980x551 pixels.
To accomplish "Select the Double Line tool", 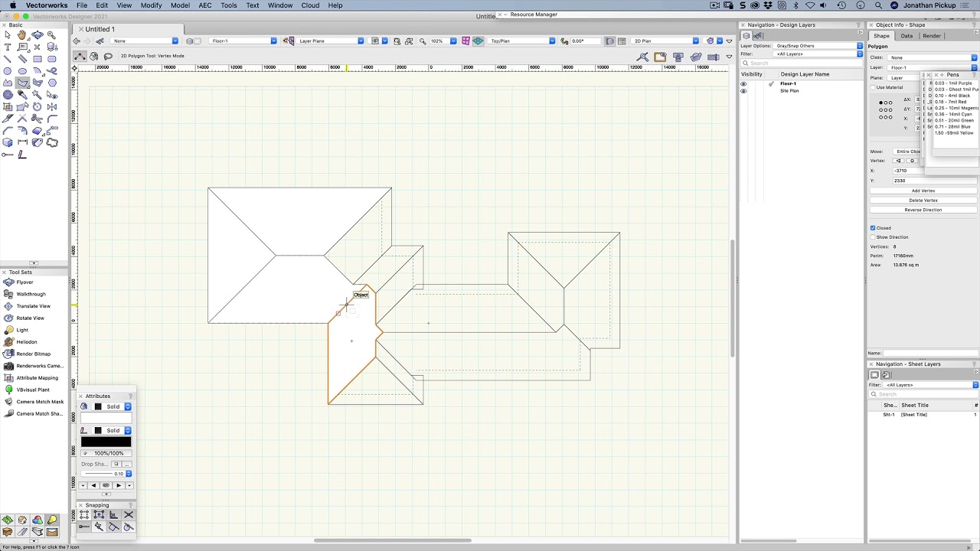I will 22,59.
